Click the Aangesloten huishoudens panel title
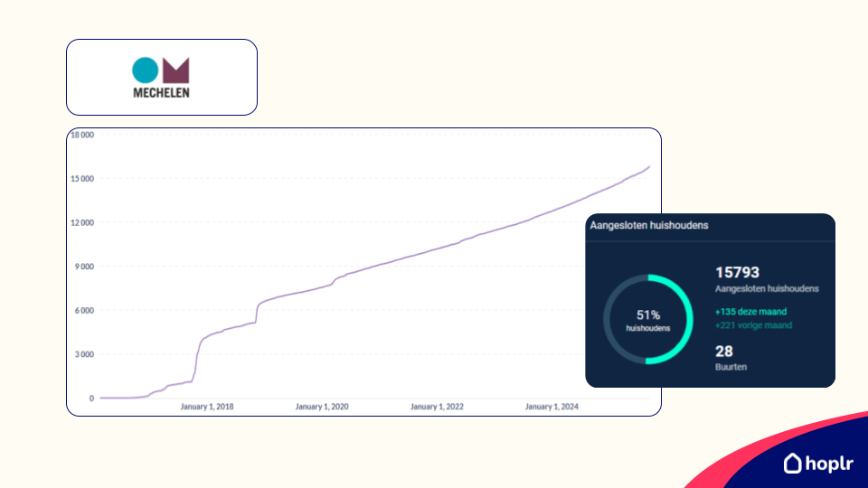 [649, 226]
